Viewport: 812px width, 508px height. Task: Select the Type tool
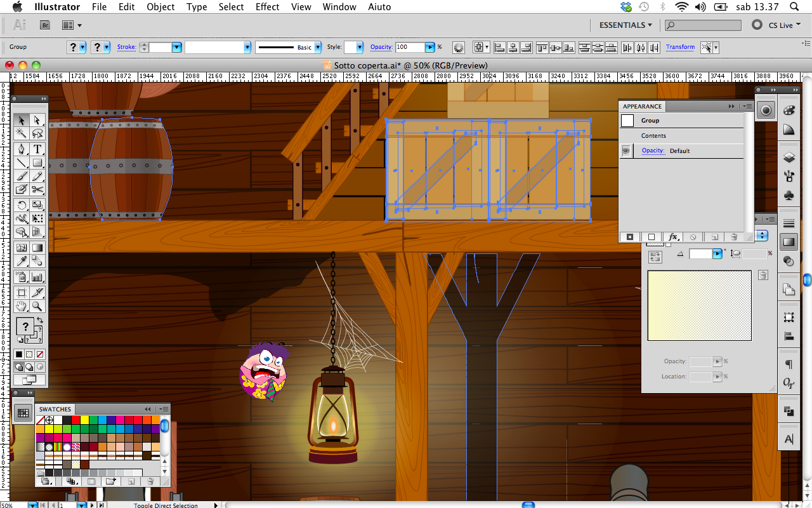click(x=37, y=149)
